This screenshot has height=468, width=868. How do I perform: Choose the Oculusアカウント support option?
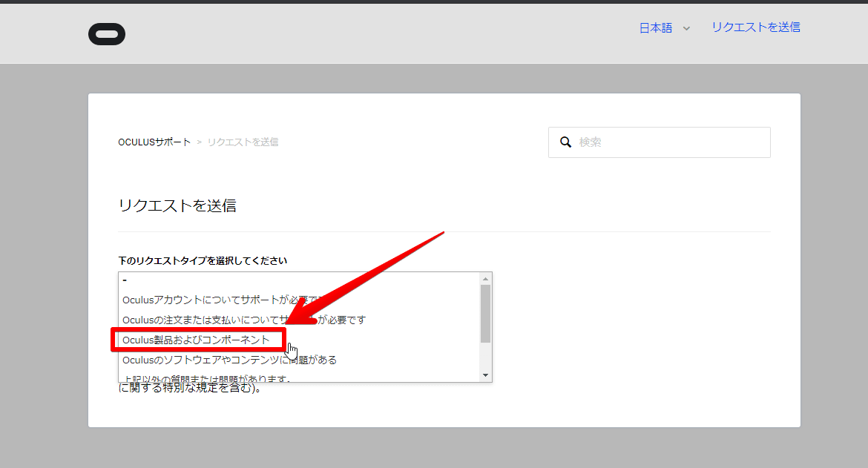pos(215,300)
